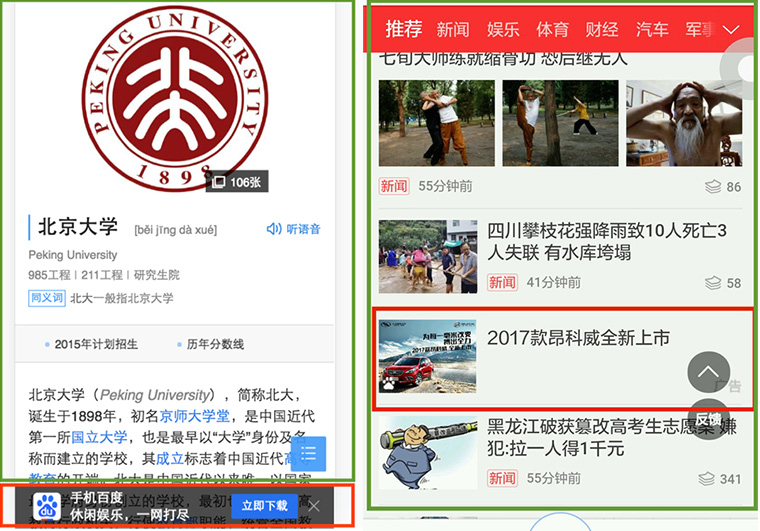Switch to the 新闻 tab
760x531 pixels.
(453, 30)
